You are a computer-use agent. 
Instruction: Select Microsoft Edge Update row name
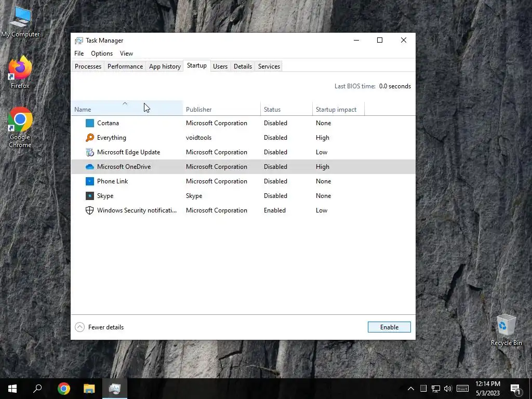click(129, 152)
